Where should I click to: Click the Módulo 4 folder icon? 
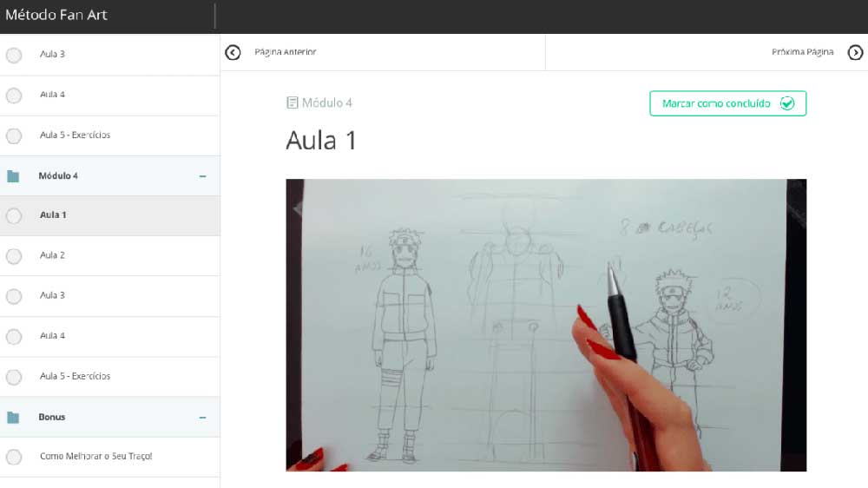13,176
